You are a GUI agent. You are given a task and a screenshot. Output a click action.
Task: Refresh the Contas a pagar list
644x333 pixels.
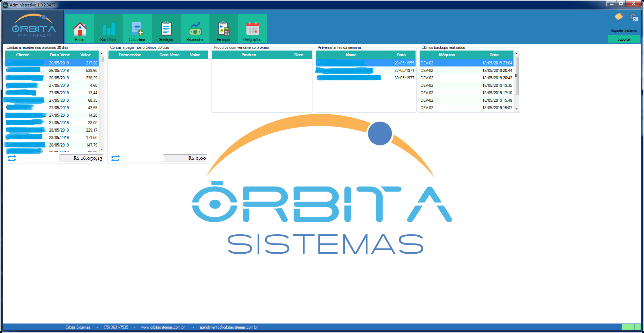click(x=116, y=158)
